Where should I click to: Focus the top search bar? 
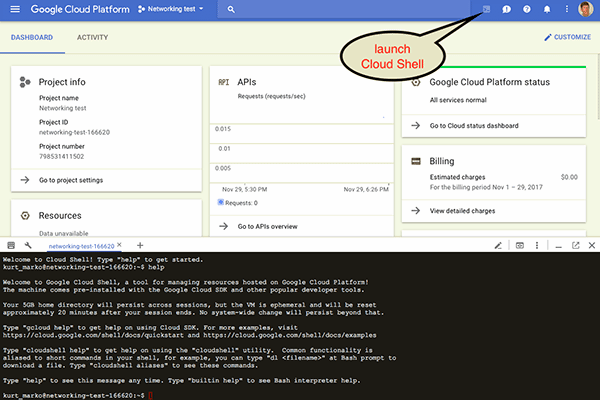click(x=344, y=9)
